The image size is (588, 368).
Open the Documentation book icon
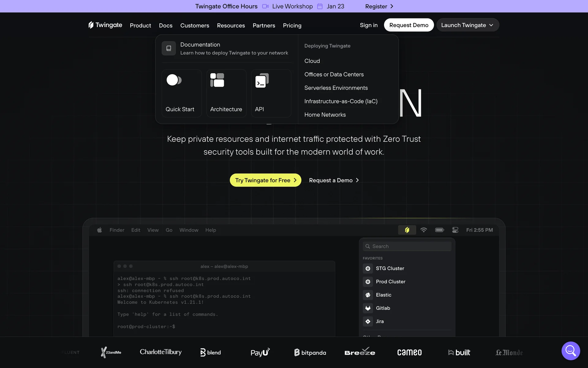169,48
